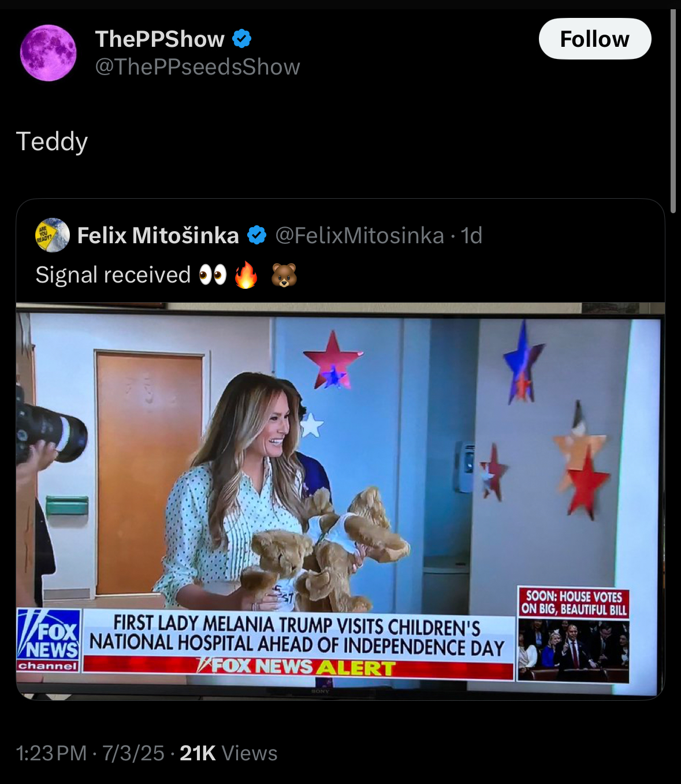Image resolution: width=681 pixels, height=784 pixels.
Task: Click the Fox News channel logo in image
Action: 49,640
